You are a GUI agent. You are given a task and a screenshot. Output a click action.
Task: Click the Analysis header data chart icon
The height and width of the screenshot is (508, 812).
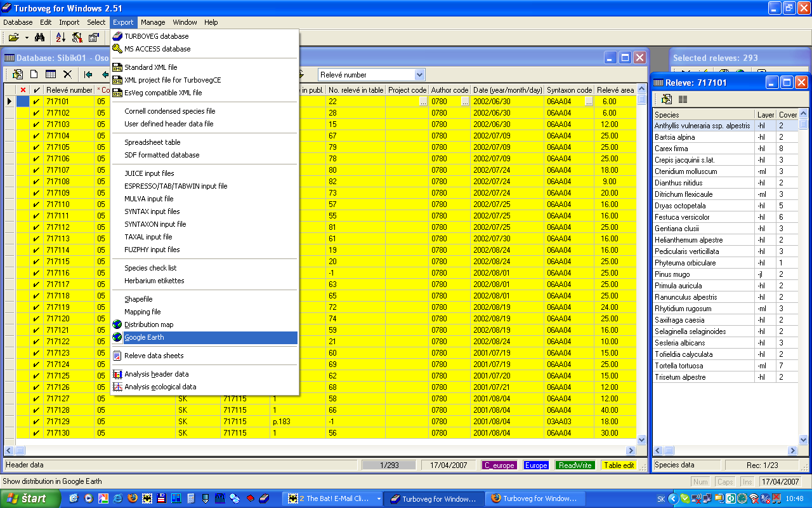point(117,374)
